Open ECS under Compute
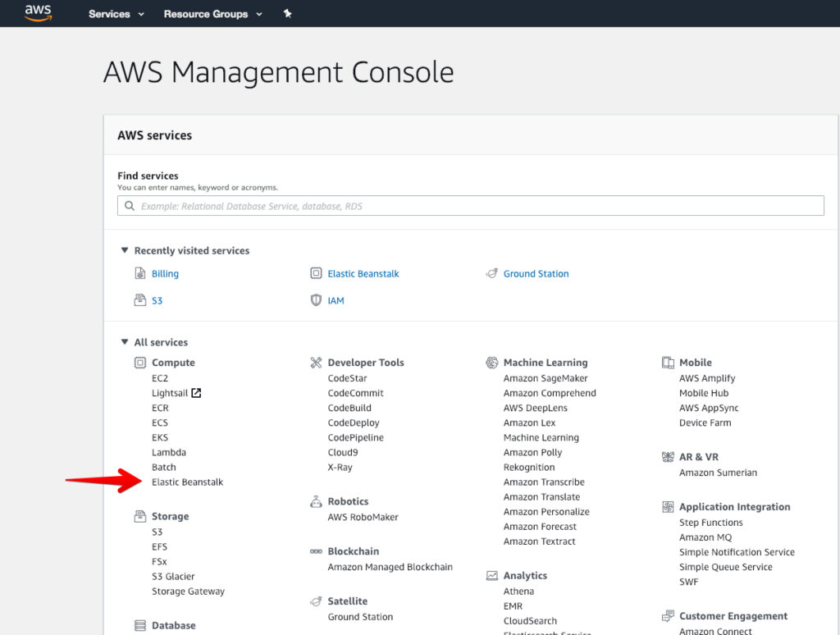The height and width of the screenshot is (635, 840). (160, 423)
